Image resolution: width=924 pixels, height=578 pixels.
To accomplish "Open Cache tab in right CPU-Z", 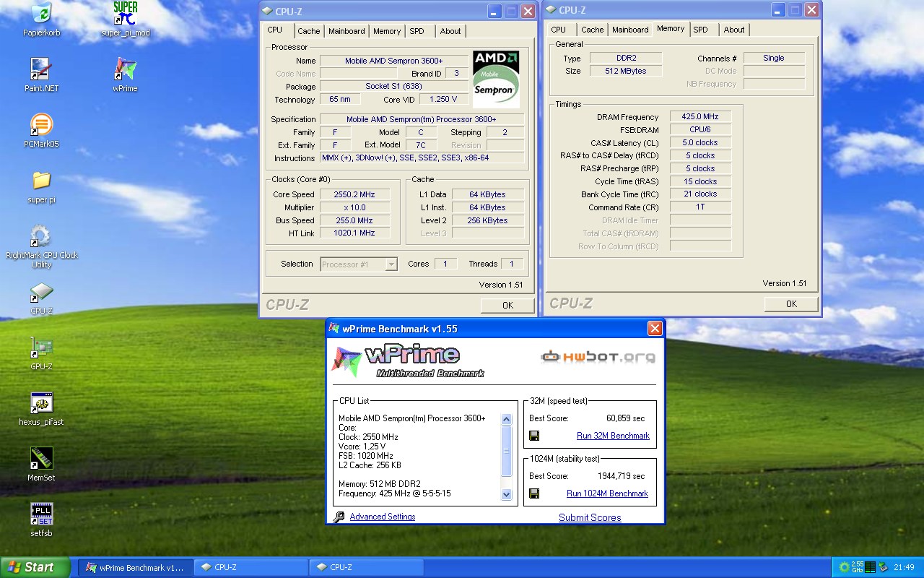I will [x=593, y=30].
